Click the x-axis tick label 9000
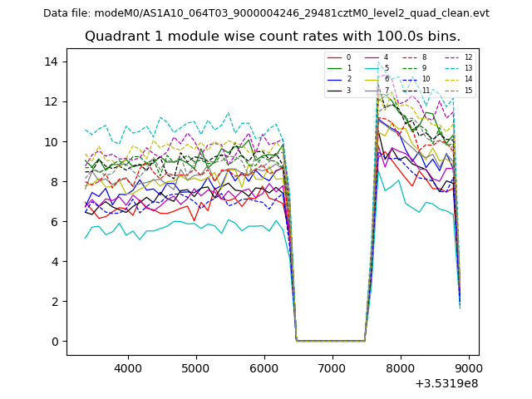 pyautogui.click(x=469, y=367)
